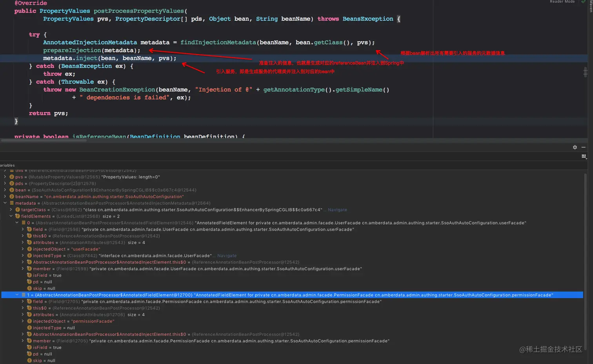The width and height of the screenshot is (593, 364).
Task: Select the pds PropertyDescriptor[2] variable row
Action: tap(292, 184)
